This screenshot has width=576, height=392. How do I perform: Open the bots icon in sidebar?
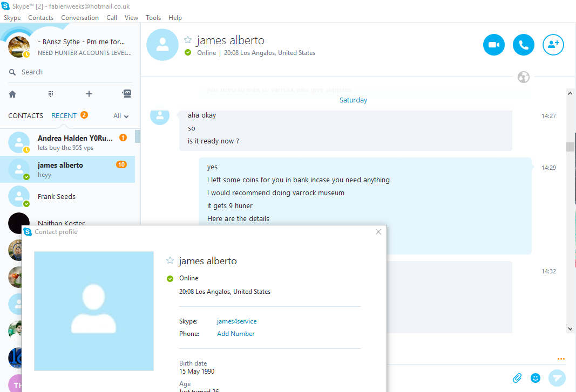pyautogui.click(x=127, y=94)
